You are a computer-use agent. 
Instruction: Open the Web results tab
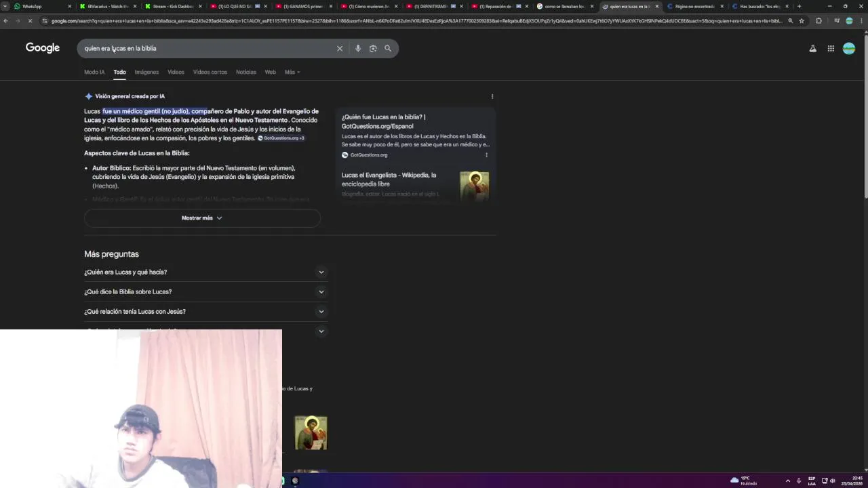pos(270,72)
